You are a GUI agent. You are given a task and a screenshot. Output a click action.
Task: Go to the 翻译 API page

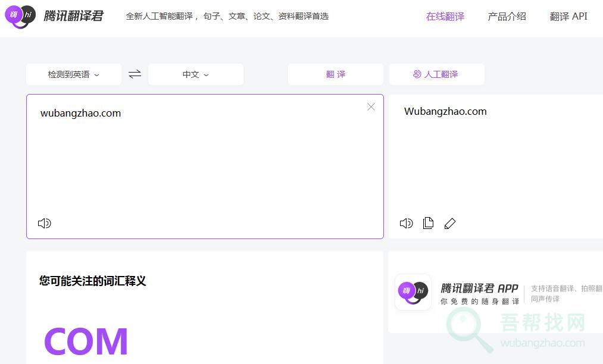tap(568, 17)
